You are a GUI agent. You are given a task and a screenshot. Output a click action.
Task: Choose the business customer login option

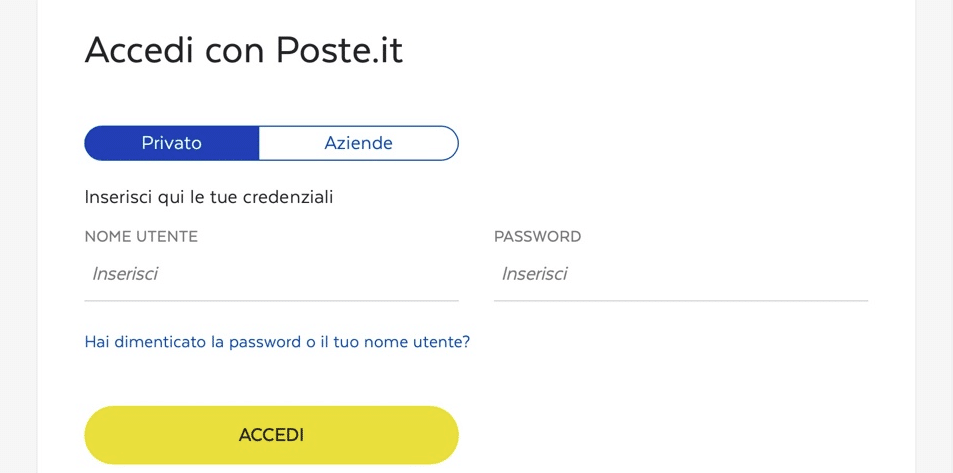[358, 143]
